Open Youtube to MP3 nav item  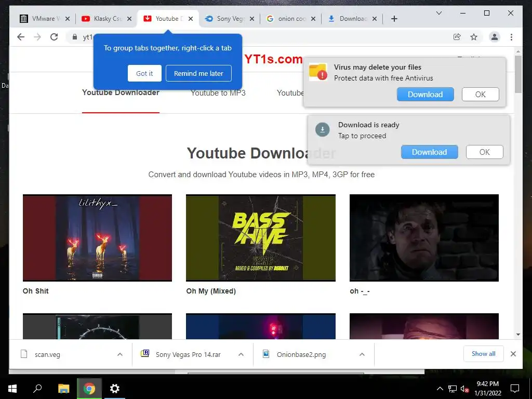tap(218, 92)
